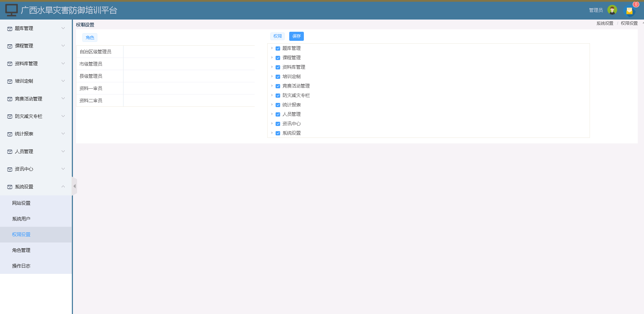Collapse sidebar using the left arrow handle
Viewport: 644px width, 314px height.
click(74, 186)
